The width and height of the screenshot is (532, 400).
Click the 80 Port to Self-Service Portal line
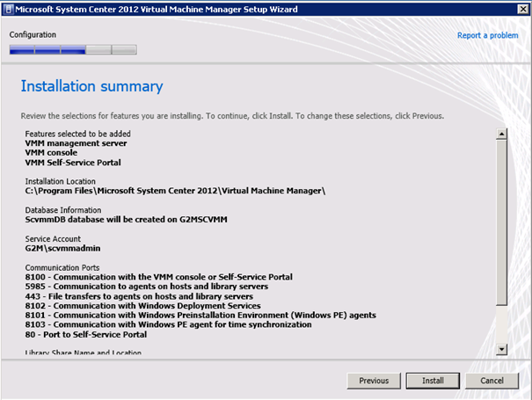[86, 335]
